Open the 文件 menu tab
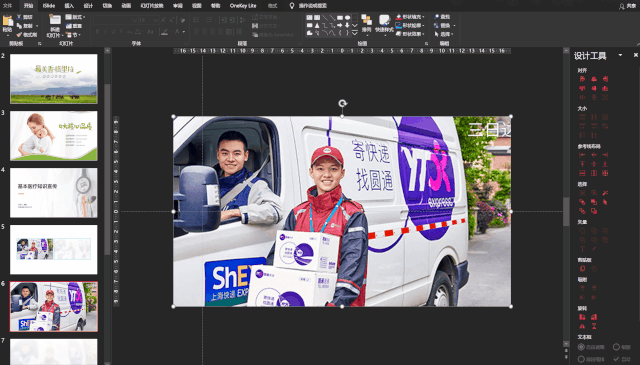Screen dimensions: 640x365 (x=7, y=6)
